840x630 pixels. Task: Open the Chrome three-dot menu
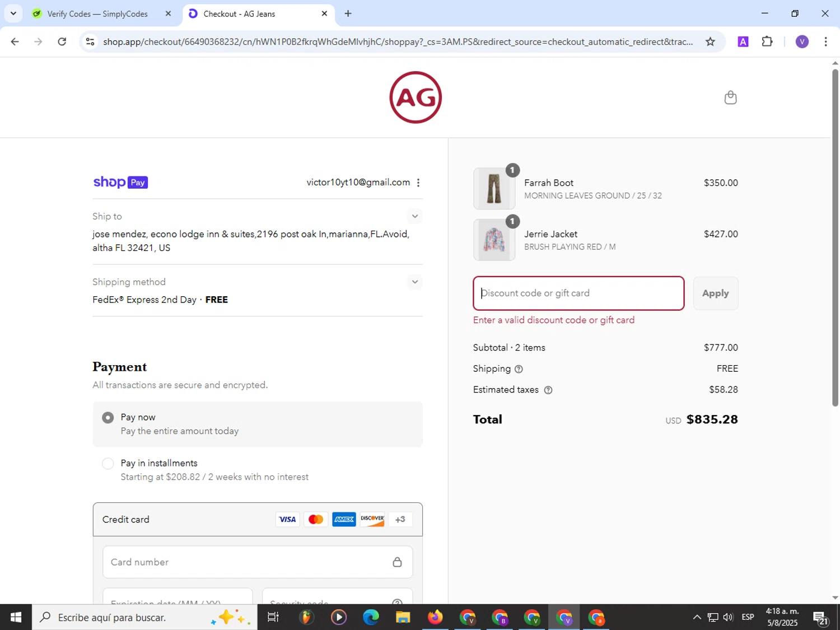coord(825,41)
